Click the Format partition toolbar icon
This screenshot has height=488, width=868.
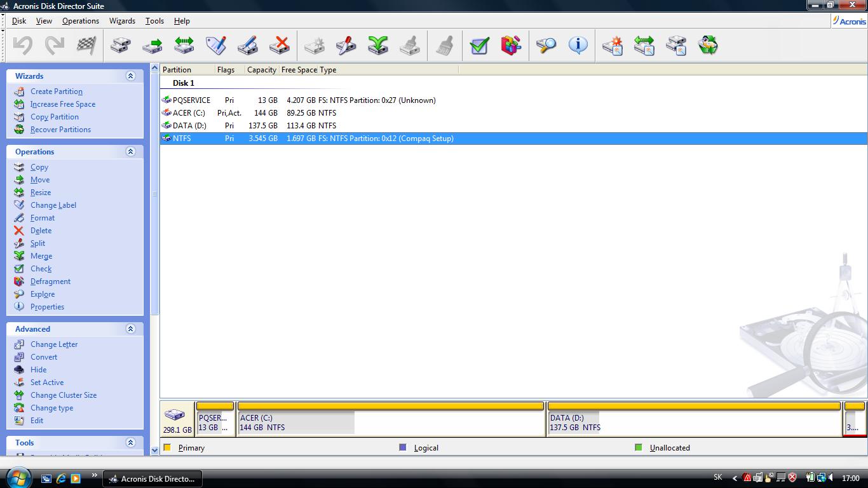(x=248, y=45)
